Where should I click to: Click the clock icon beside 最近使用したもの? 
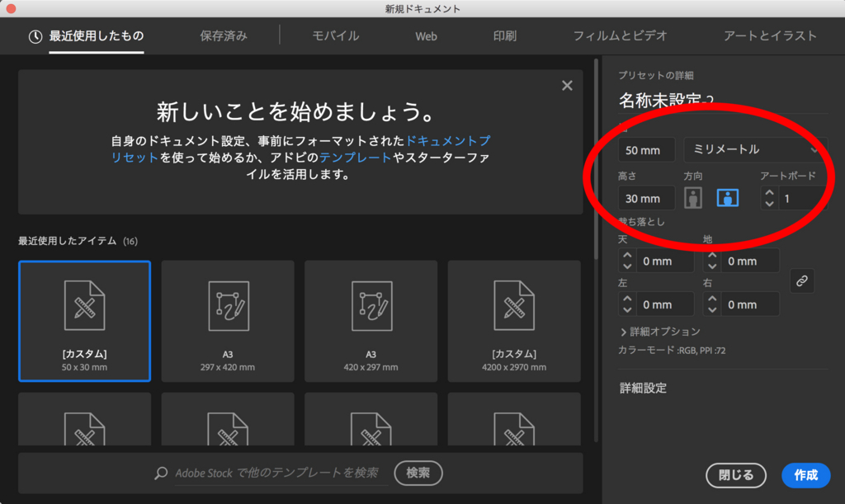[x=35, y=36]
